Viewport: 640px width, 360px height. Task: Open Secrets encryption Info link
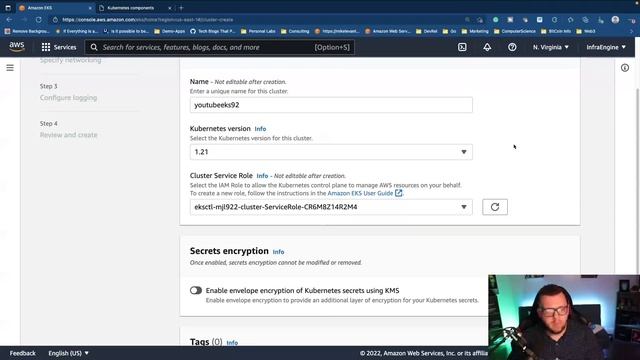[x=278, y=252]
